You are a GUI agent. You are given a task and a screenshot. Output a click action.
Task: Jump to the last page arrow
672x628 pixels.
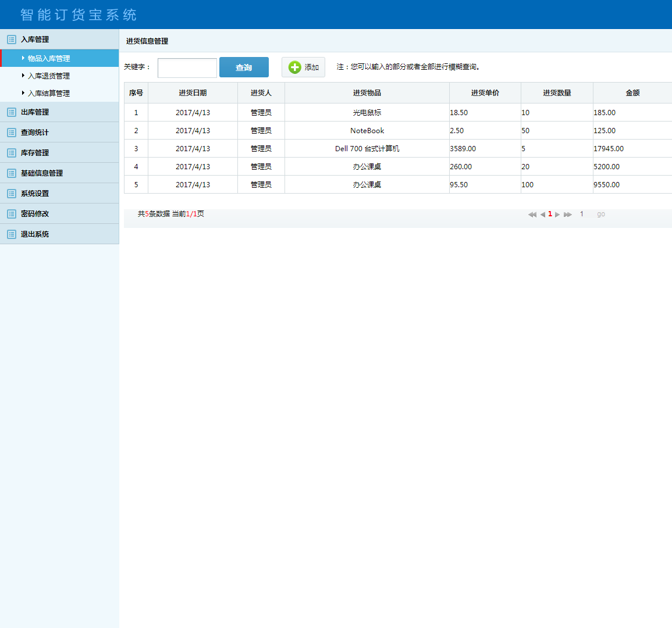pyautogui.click(x=568, y=215)
